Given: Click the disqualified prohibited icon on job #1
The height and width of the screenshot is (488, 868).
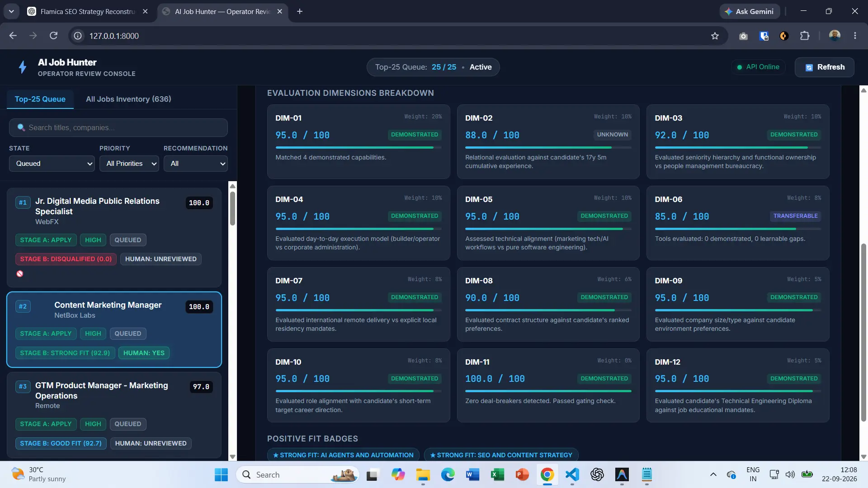Looking at the screenshot, I should [20, 274].
